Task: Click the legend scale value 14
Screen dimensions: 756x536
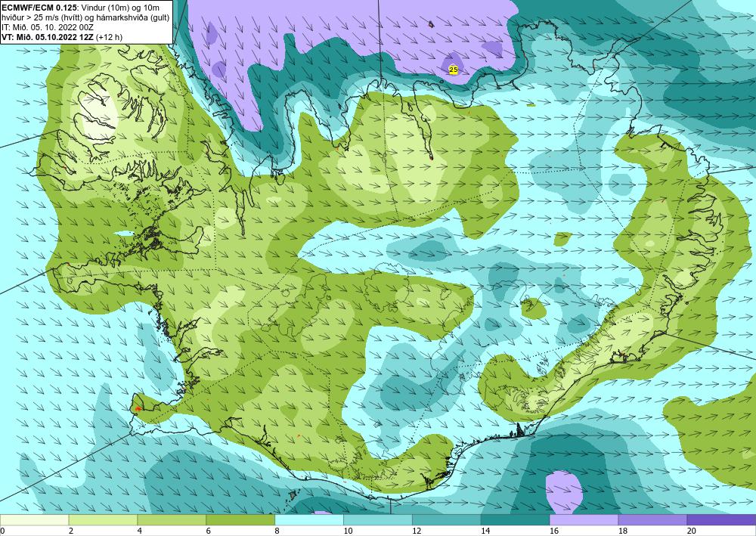Action: pos(485,531)
